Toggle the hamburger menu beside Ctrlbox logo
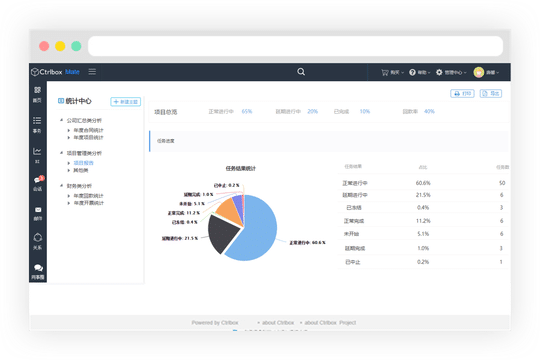The height and width of the screenshot is (360, 540). tap(92, 72)
